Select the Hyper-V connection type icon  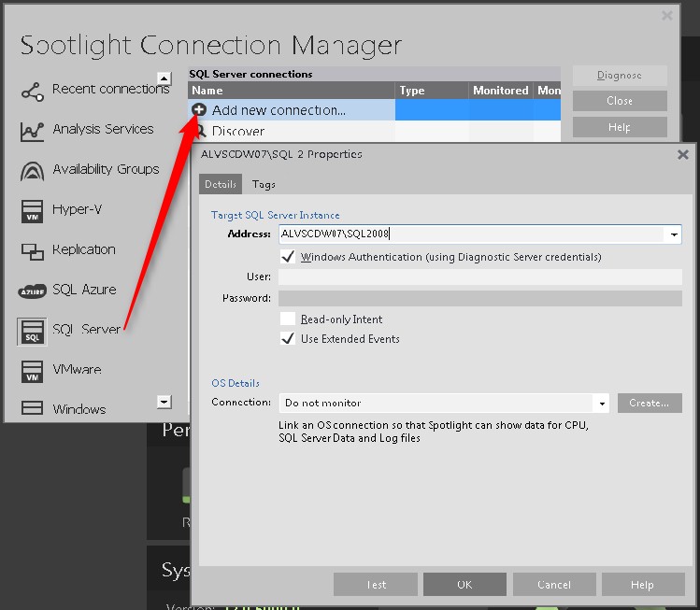tap(33, 211)
